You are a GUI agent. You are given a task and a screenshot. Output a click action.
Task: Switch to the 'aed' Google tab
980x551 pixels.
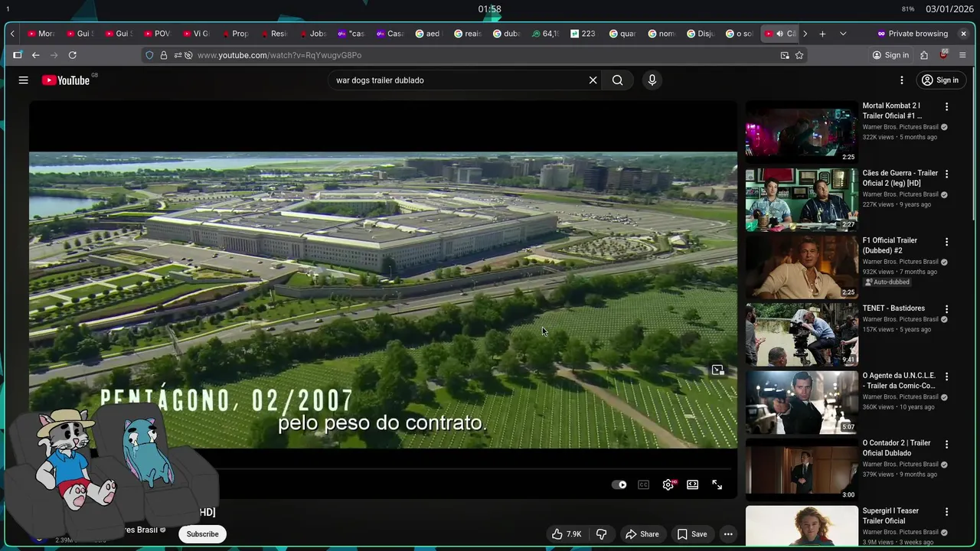point(429,34)
